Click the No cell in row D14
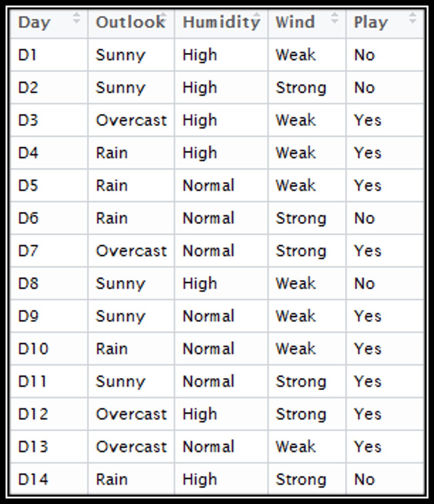 [364, 479]
